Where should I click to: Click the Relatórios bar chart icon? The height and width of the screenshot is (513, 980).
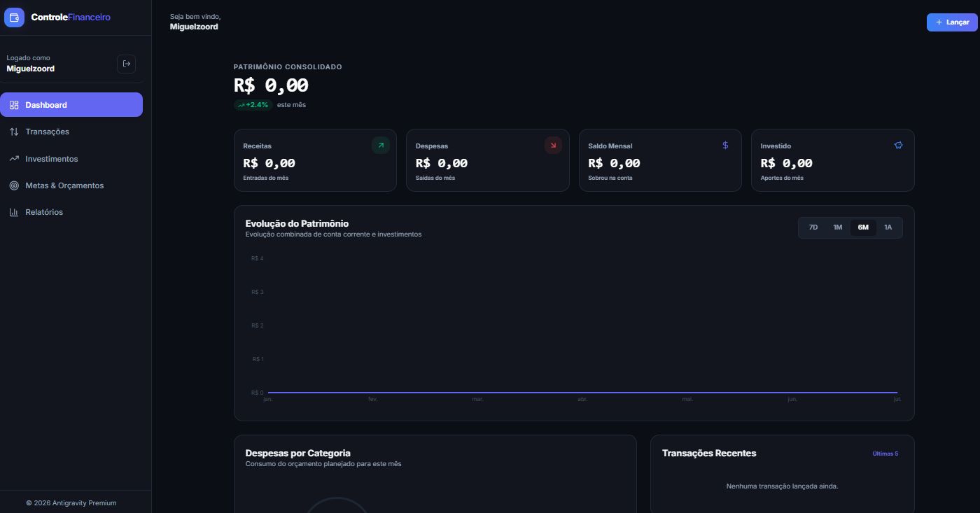tap(14, 212)
